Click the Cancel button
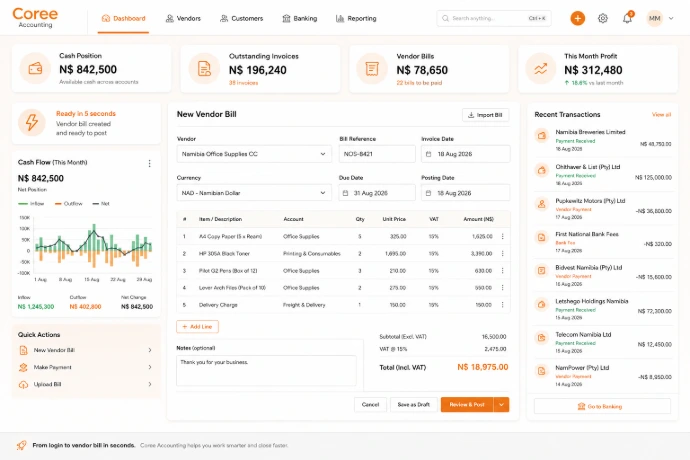The image size is (690, 460). click(370, 405)
